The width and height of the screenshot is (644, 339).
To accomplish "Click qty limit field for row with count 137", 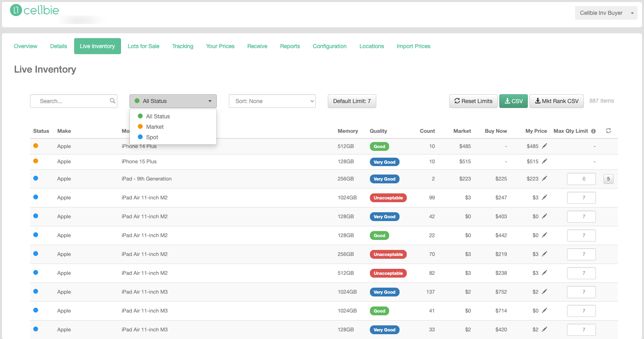I will [x=581, y=292].
